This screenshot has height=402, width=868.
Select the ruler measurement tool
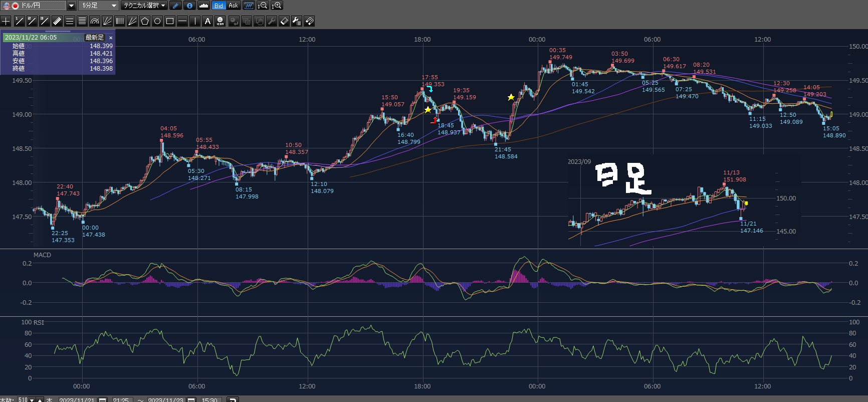tap(57, 21)
